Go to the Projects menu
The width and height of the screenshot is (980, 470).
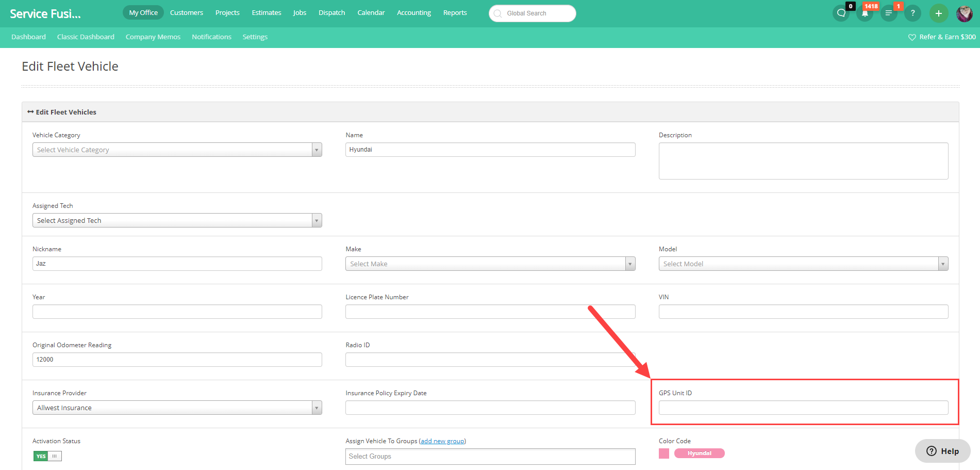click(x=227, y=12)
